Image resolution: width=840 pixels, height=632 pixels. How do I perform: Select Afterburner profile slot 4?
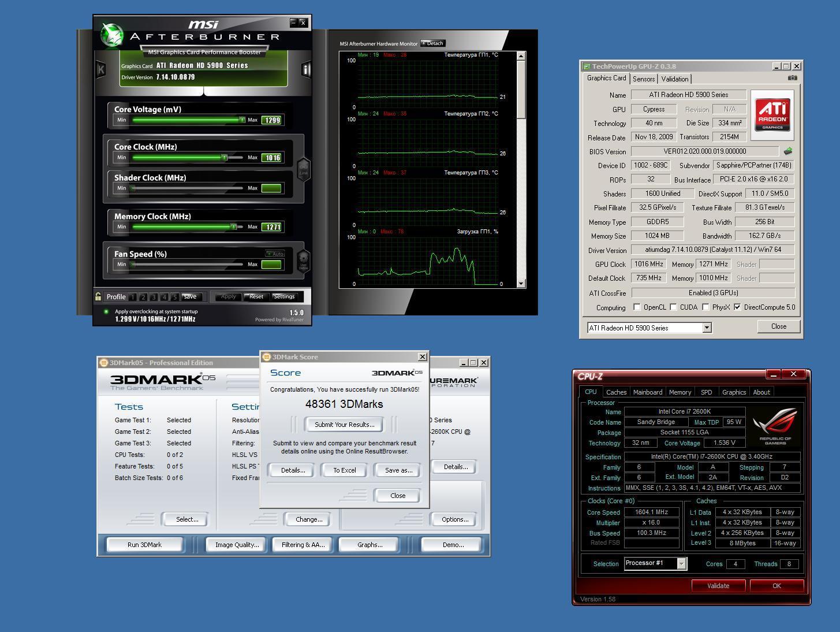(x=164, y=297)
